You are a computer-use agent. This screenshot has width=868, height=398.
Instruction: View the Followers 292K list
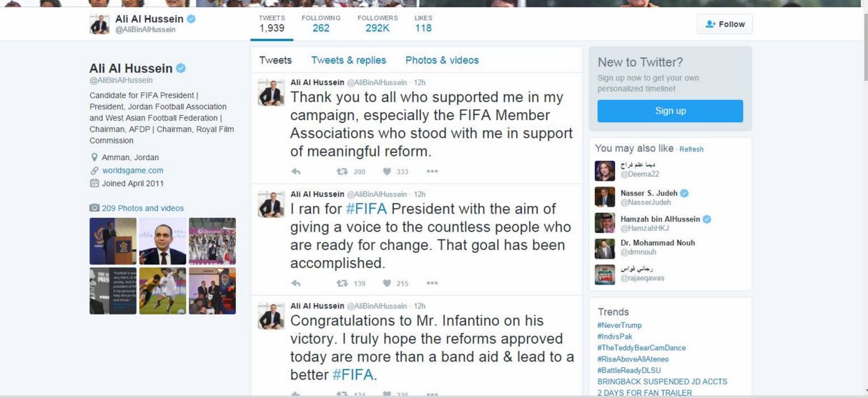pyautogui.click(x=378, y=24)
